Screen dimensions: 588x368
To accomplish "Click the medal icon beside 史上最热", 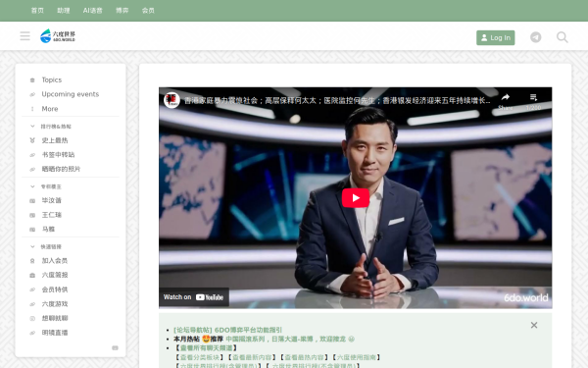I will coord(32,140).
